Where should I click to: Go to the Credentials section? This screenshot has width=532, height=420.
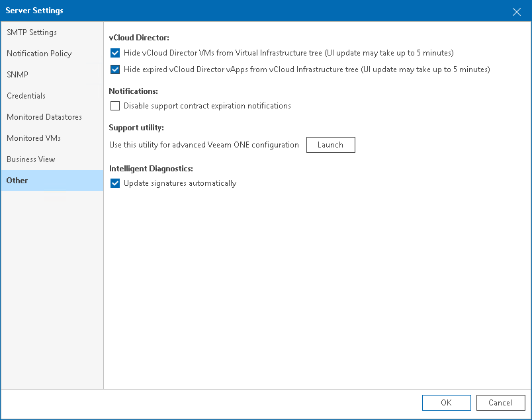(x=26, y=96)
